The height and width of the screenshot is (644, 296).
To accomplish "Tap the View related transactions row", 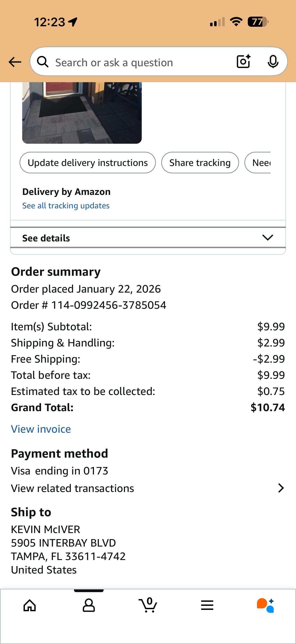I will tap(73, 488).
